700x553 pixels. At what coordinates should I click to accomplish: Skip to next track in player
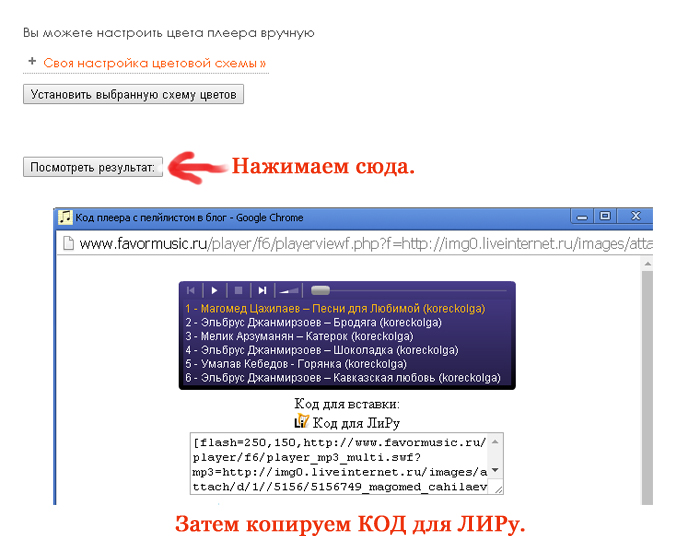tap(262, 291)
